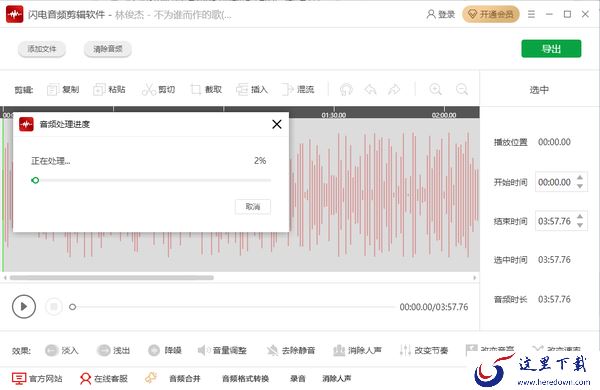Open the 录音 recording tool
The height and width of the screenshot is (390, 600).
pos(298,379)
